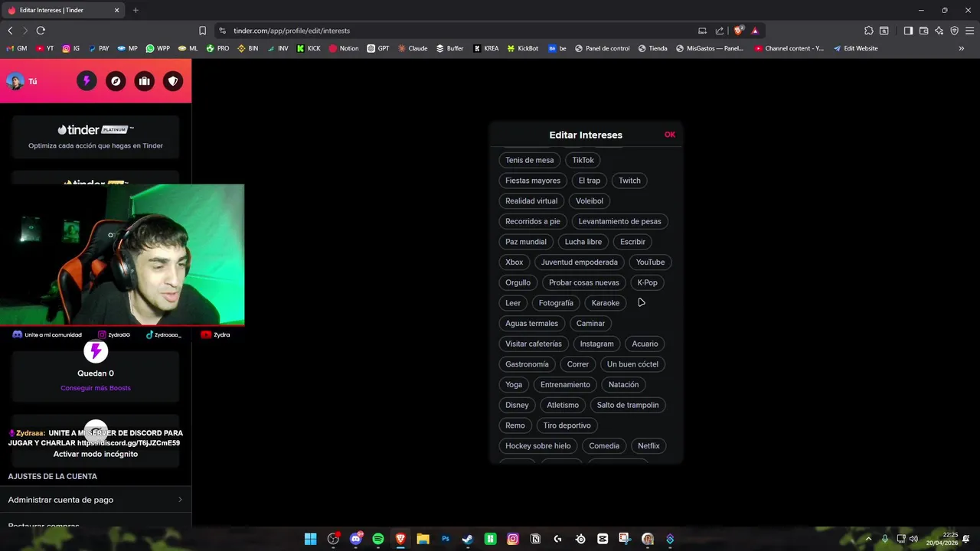Select the Un buen cóctel interest

[x=632, y=364]
